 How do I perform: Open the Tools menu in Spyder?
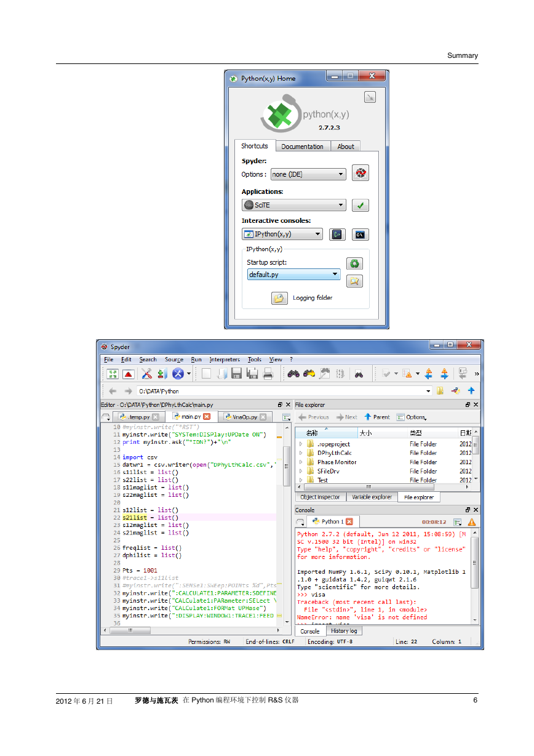pos(255,360)
